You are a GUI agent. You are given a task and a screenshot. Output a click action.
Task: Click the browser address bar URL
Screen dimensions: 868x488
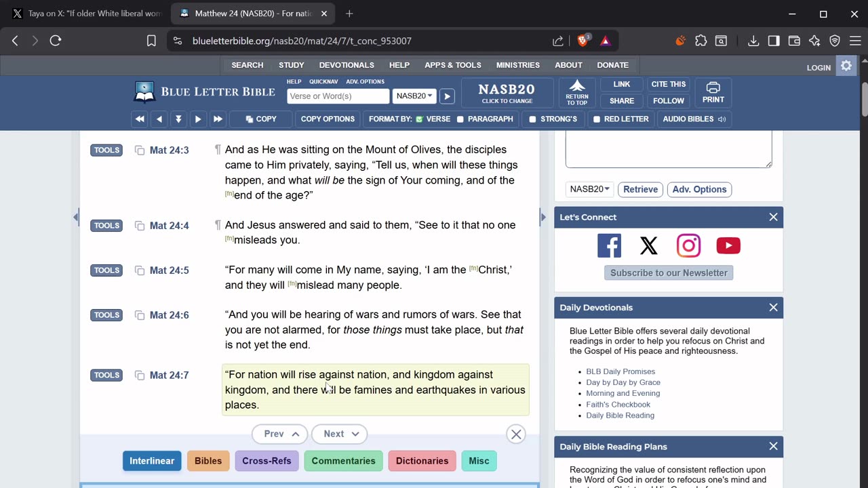302,41
